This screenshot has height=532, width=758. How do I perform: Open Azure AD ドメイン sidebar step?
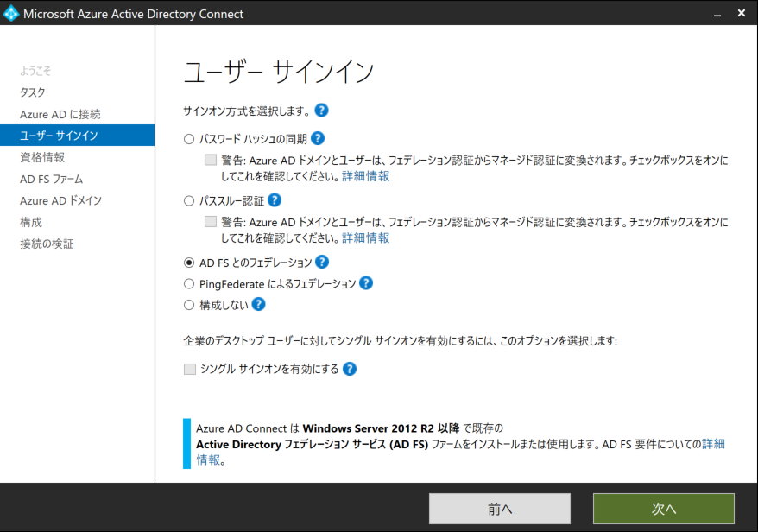(x=60, y=200)
